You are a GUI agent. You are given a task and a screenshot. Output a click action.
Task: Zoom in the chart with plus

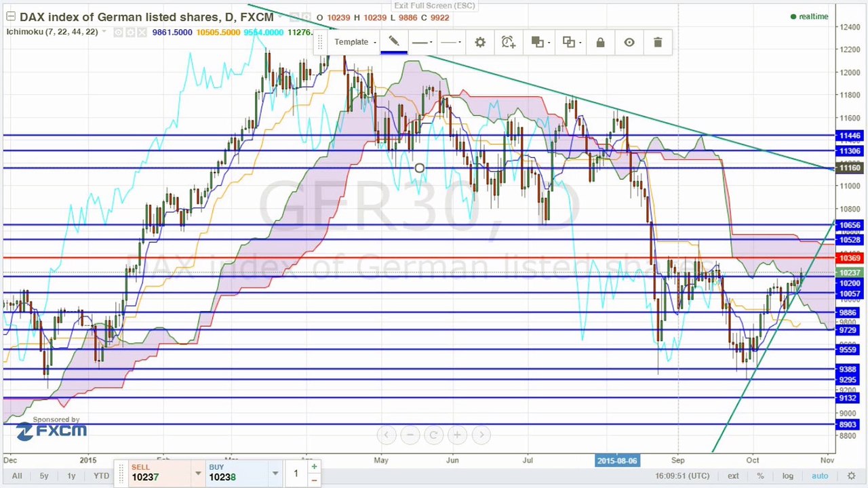tap(457, 435)
